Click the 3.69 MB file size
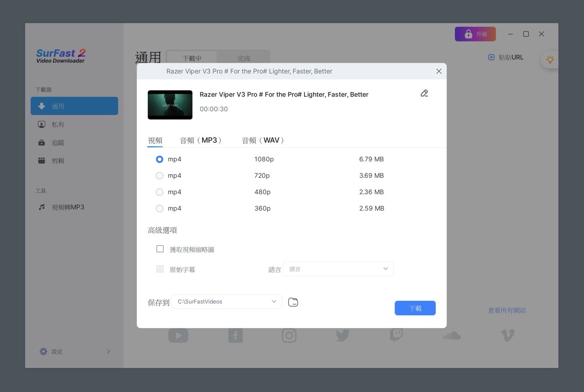 (x=371, y=176)
